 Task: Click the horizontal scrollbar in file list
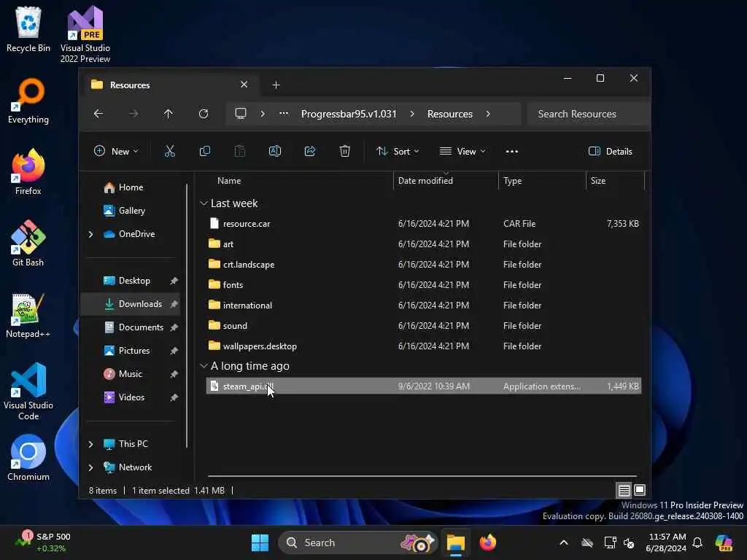[x=422, y=475]
